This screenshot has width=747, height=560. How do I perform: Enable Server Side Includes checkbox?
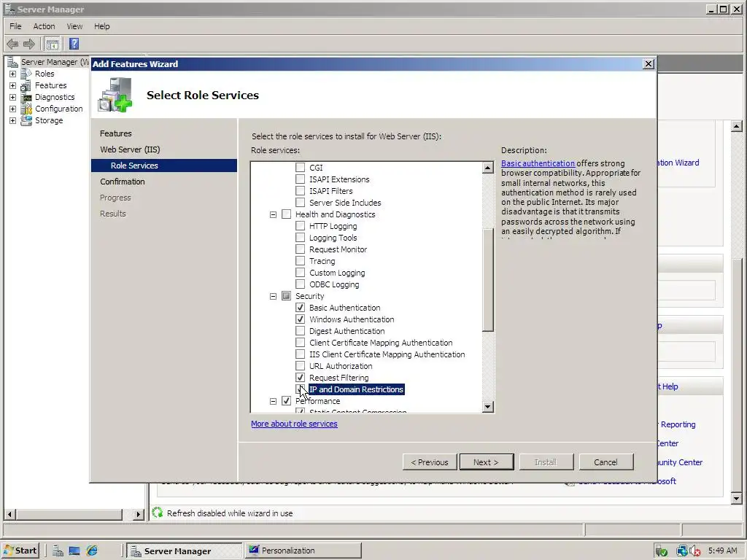tap(300, 203)
